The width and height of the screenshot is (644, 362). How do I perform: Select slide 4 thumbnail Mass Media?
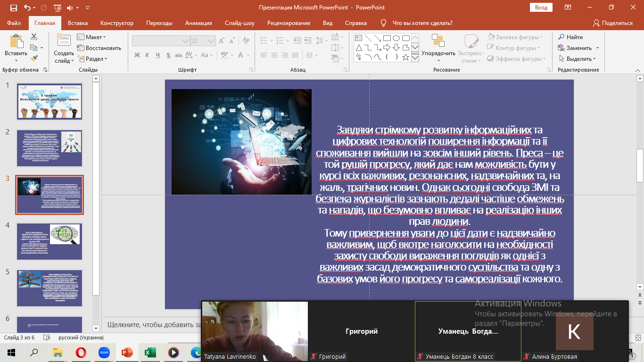[50, 241]
